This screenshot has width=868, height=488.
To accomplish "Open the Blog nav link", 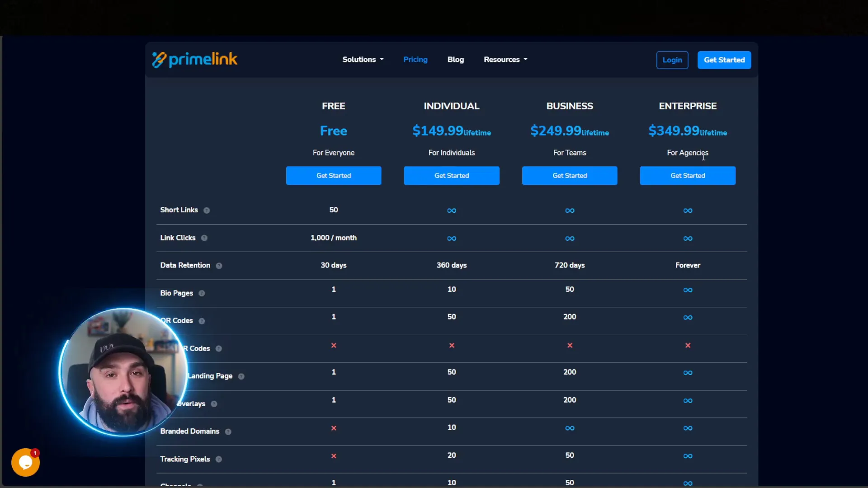I will coord(456,60).
